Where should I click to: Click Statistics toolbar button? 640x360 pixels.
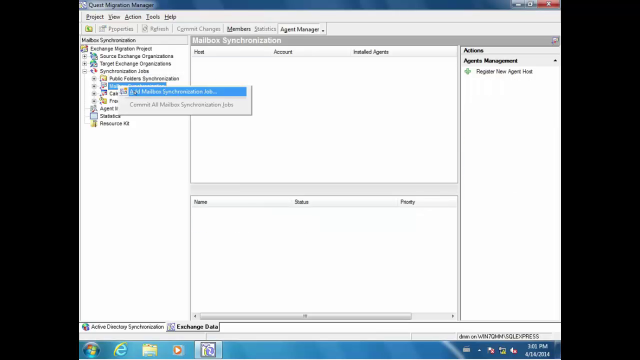coord(265,29)
